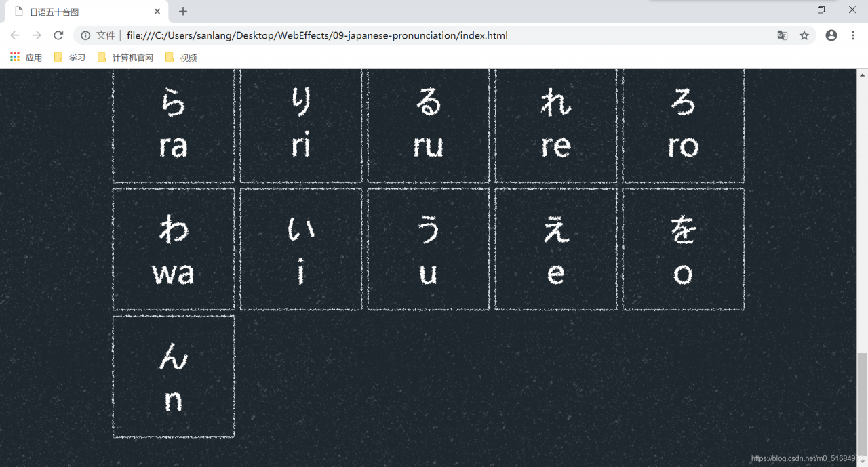
Task: Open Chrome's three-dot menu
Action: click(853, 35)
